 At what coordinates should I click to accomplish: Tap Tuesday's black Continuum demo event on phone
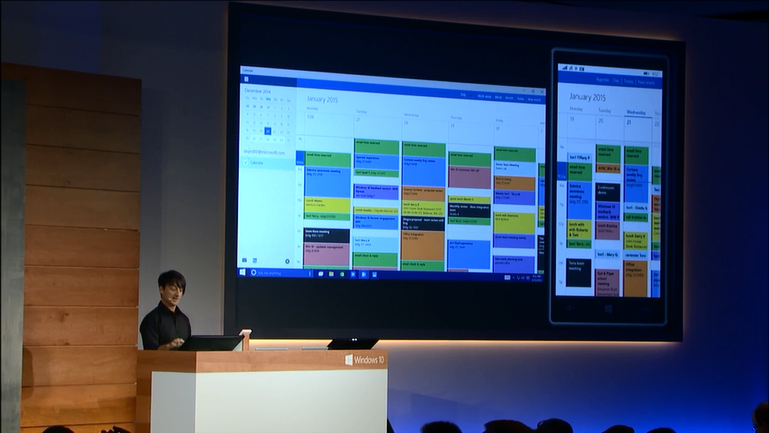click(x=608, y=192)
